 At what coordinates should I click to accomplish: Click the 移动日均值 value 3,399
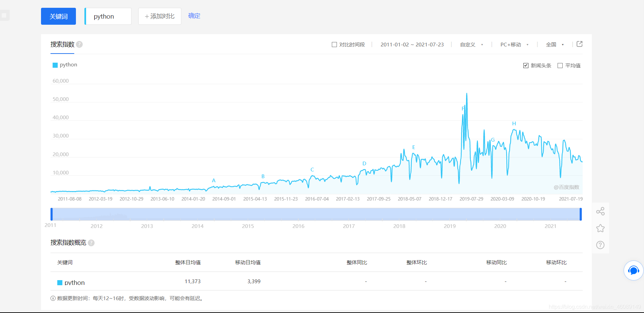point(254,281)
